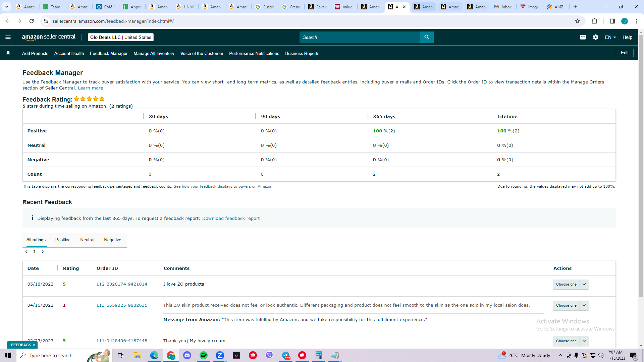Image resolution: width=644 pixels, height=362 pixels.
Task: Open Feedback Manager nav item
Action: point(109,53)
